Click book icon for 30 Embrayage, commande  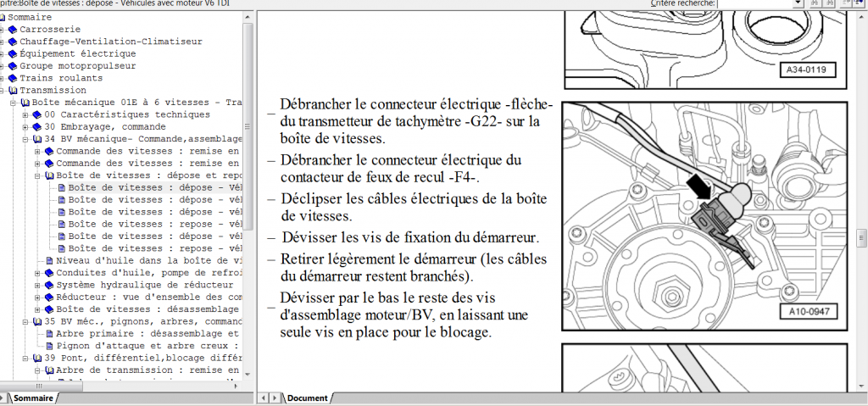coord(37,126)
